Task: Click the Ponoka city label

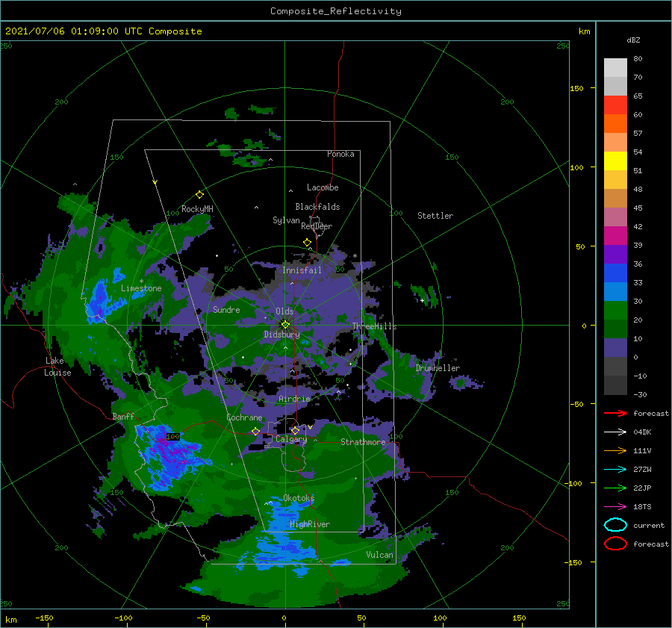Action: (x=340, y=154)
